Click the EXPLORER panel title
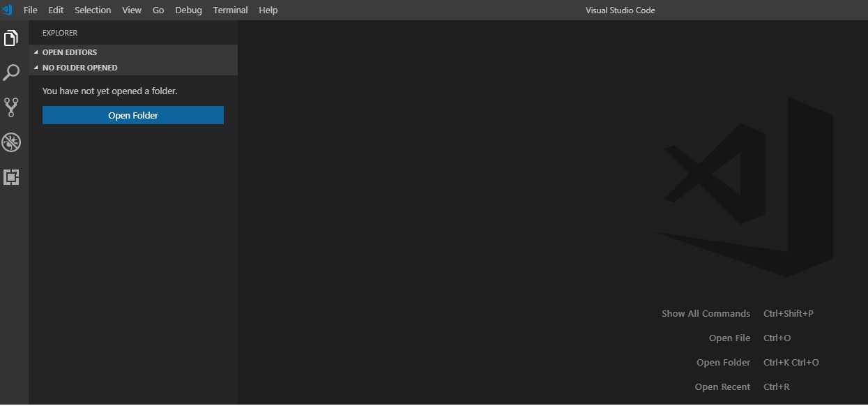Viewport: 868px width, 406px height. [60, 33]
